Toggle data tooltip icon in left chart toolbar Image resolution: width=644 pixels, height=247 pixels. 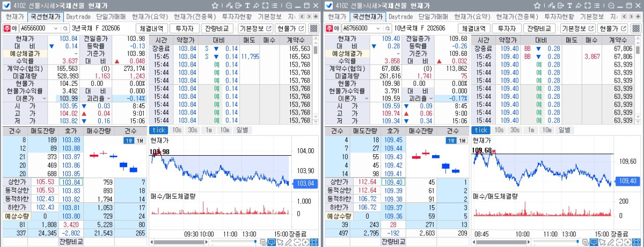click(x=272, y=242)
